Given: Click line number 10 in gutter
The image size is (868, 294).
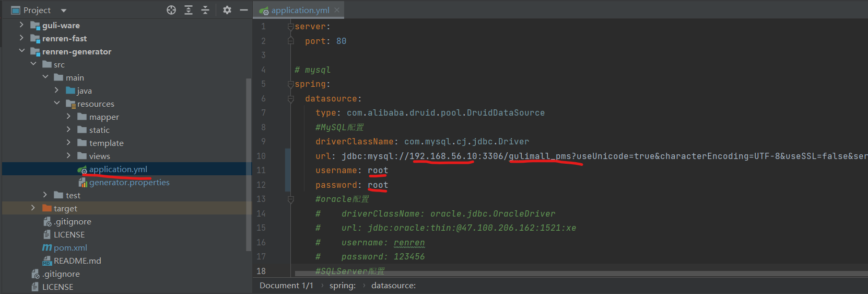Looking at the screenshot, I should (x=261, y=156).
